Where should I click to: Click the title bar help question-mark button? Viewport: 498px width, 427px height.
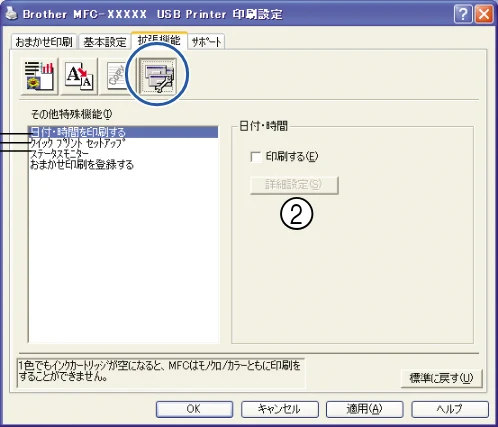tap(463, 14)
